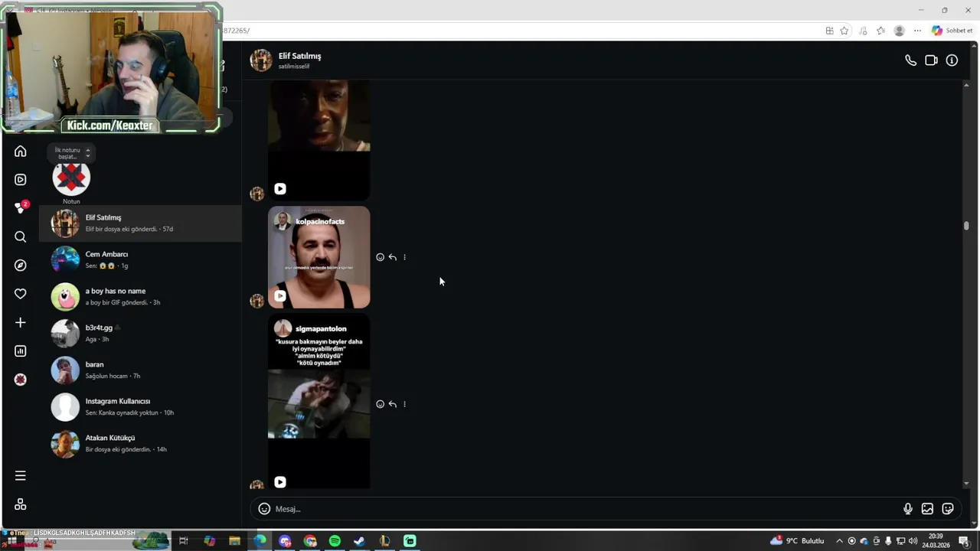Open Search in the Instagram sidebar

tap(21, 236)
